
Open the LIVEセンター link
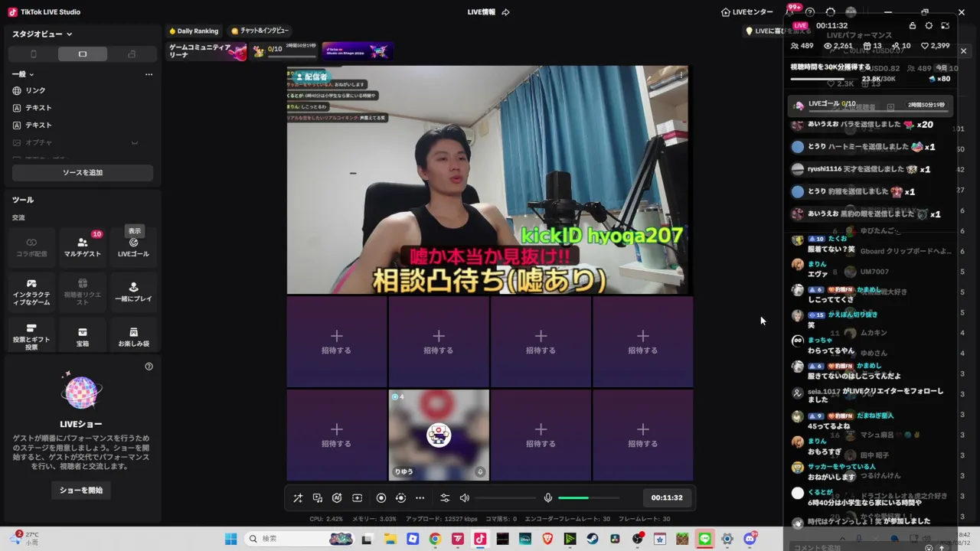[747, 12]
